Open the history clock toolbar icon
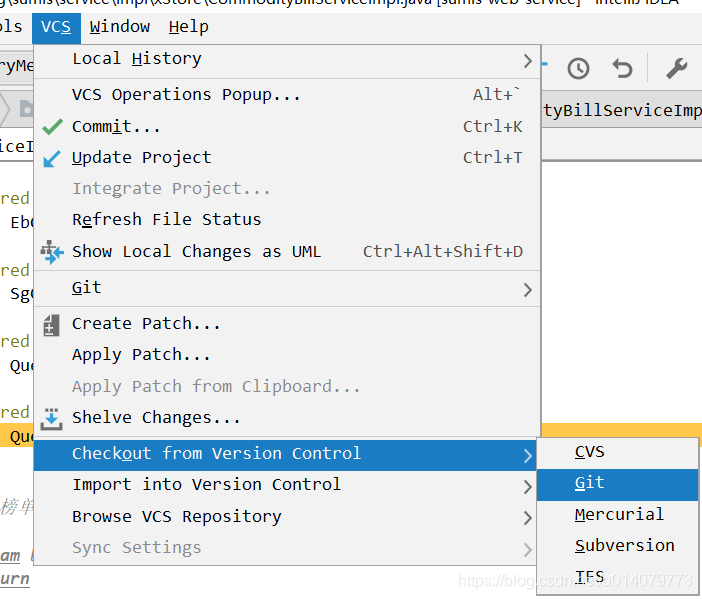Screen dimensions: 702x599 tap(578, 68)
